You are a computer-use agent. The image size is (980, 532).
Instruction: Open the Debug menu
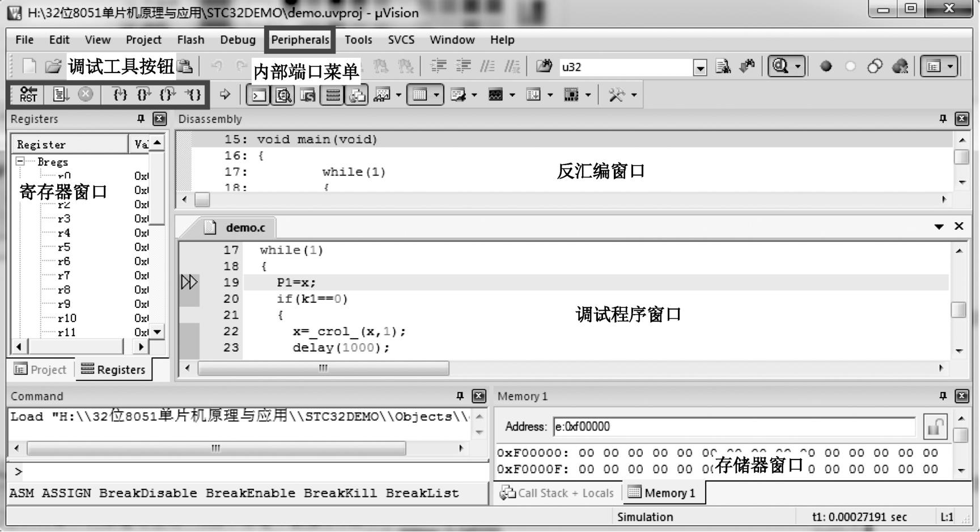237,40
